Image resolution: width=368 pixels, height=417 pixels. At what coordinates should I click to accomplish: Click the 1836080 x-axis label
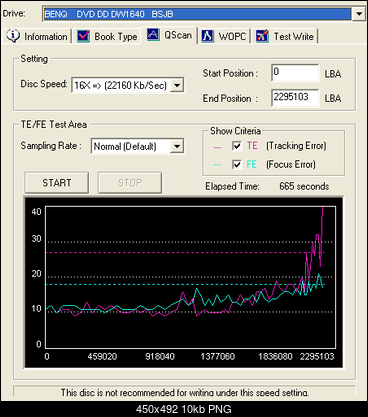point(275,357)
